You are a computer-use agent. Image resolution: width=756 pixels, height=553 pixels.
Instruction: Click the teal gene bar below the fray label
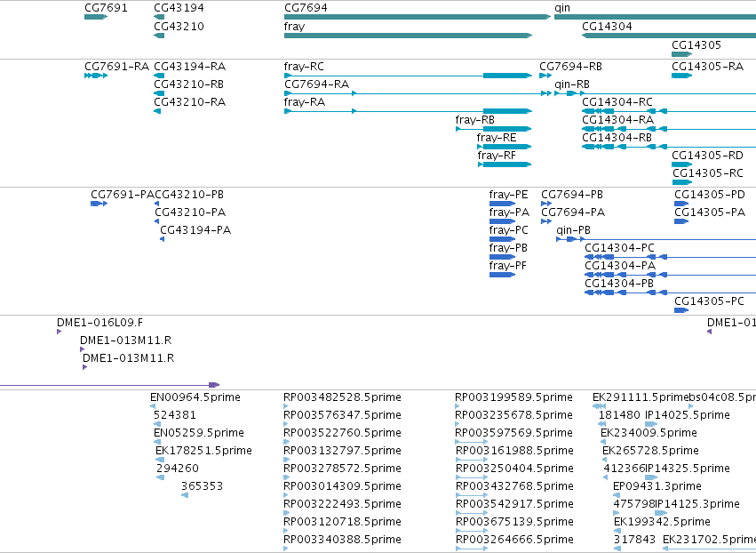coord(408,36)
